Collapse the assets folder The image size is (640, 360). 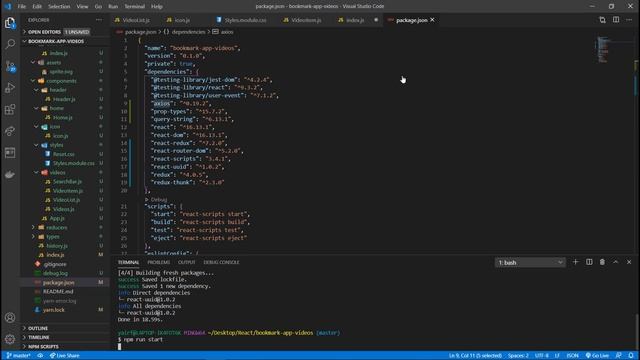[33, 62]
